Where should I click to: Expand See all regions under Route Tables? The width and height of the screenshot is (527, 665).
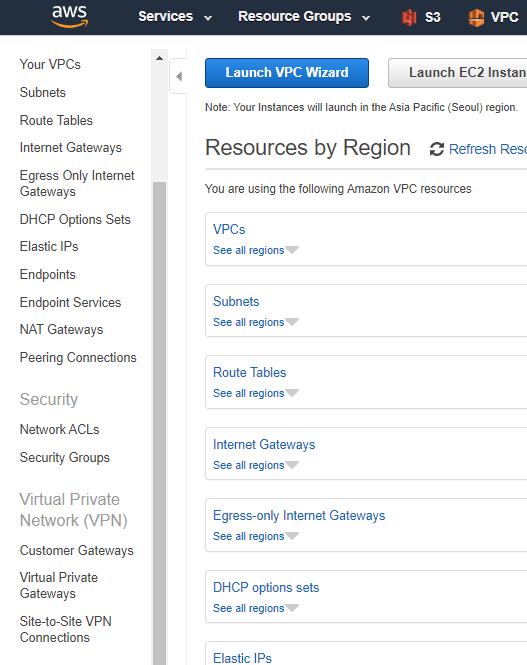(256, 393)
